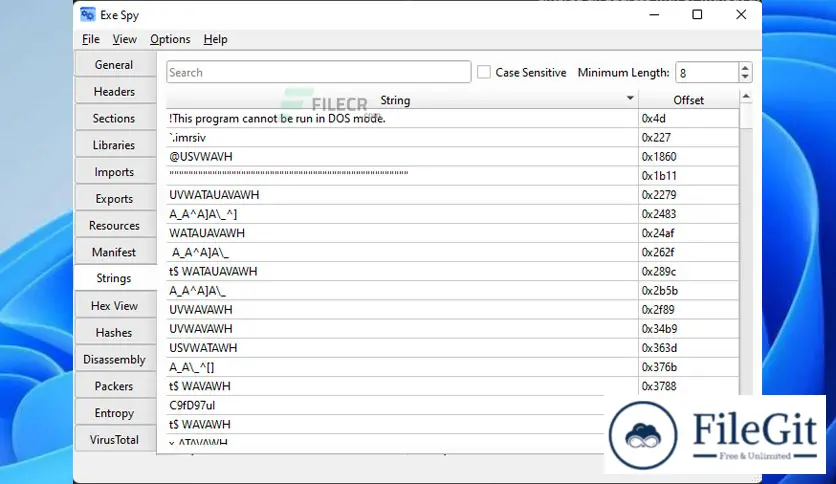This screenshot has height=484, width=836.
Task: Switch to the Disassembly tab
Action: pos(114,359)
